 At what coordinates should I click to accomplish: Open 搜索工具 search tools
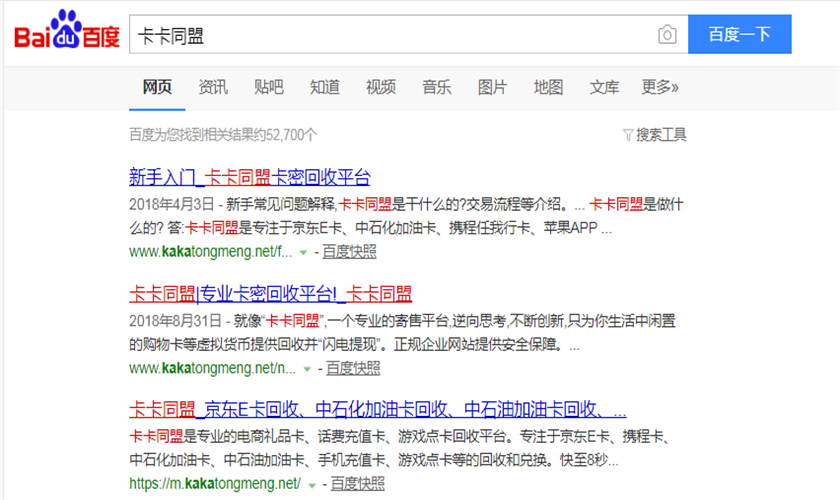click(x=661, y=135)
